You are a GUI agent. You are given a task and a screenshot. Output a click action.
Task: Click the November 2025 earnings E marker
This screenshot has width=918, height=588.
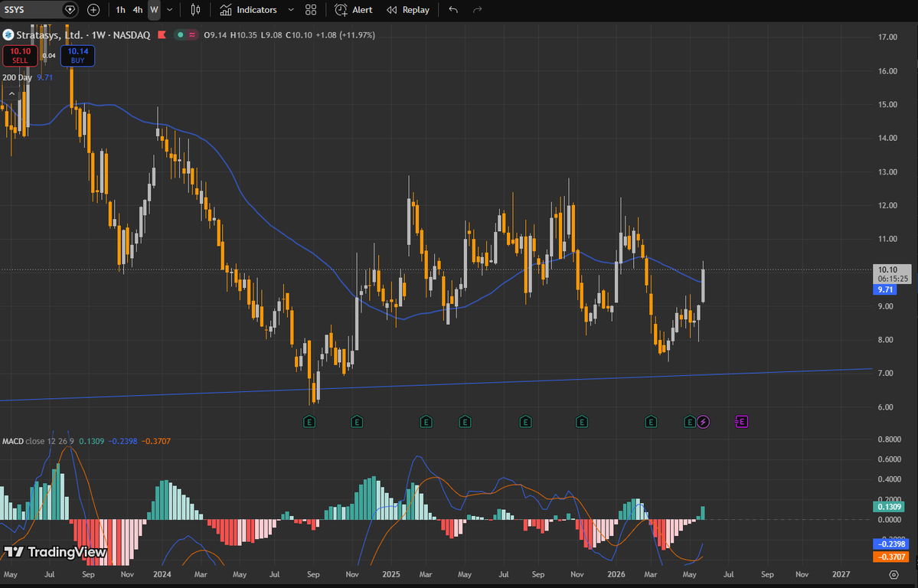582,421
